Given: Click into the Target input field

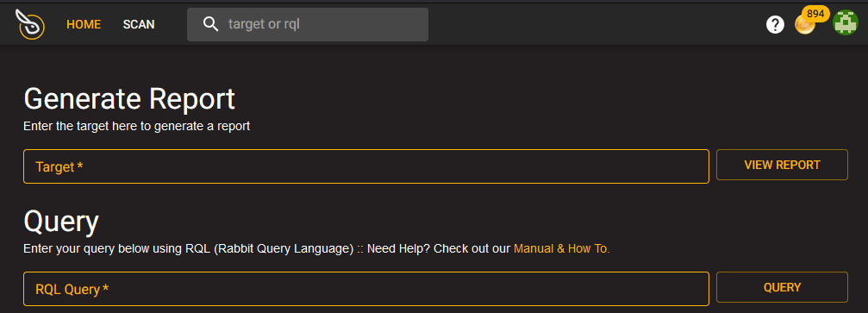Looking at the screenshot, I should (x=366, y=166).
